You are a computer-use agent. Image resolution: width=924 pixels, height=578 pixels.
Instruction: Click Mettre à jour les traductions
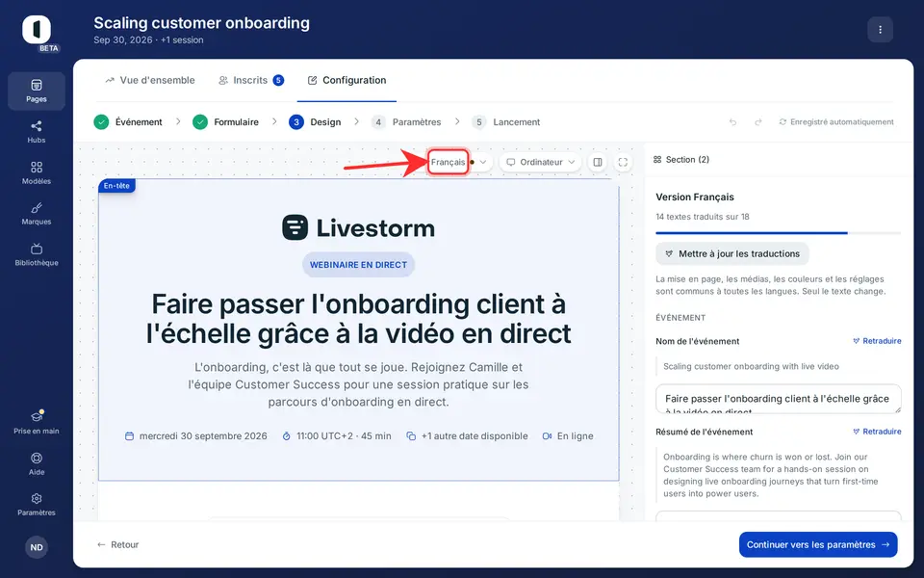coord(732,253)
